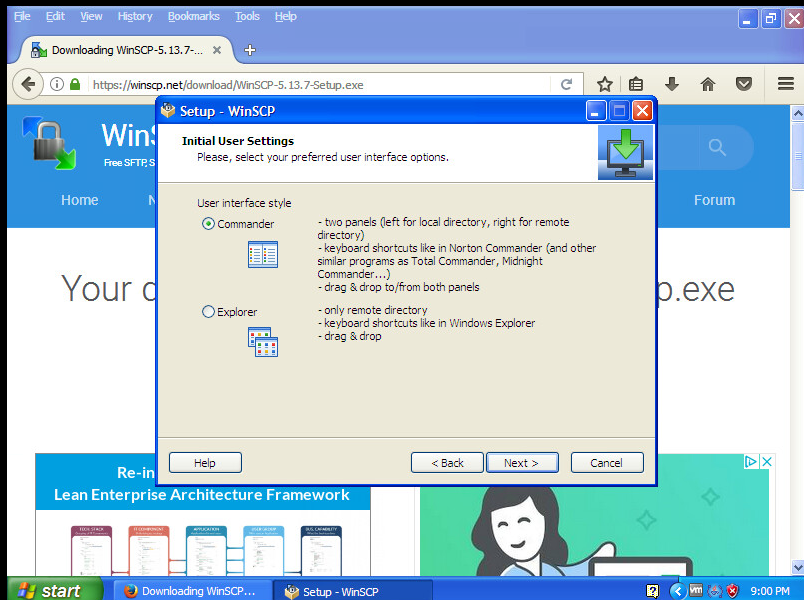Viewport: 804px width, 600px height.
Task: Click the Firefox back arrow button
Action: click(x=27, y=85)
